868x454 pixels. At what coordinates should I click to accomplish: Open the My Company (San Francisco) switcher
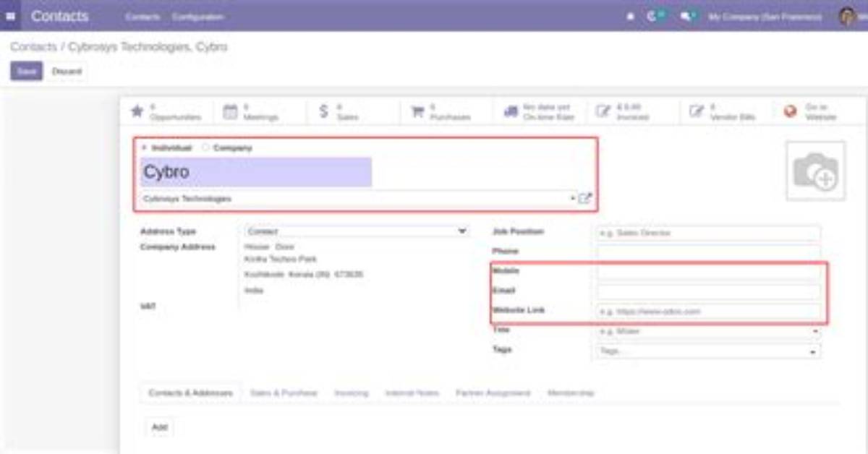coord(765,16)
